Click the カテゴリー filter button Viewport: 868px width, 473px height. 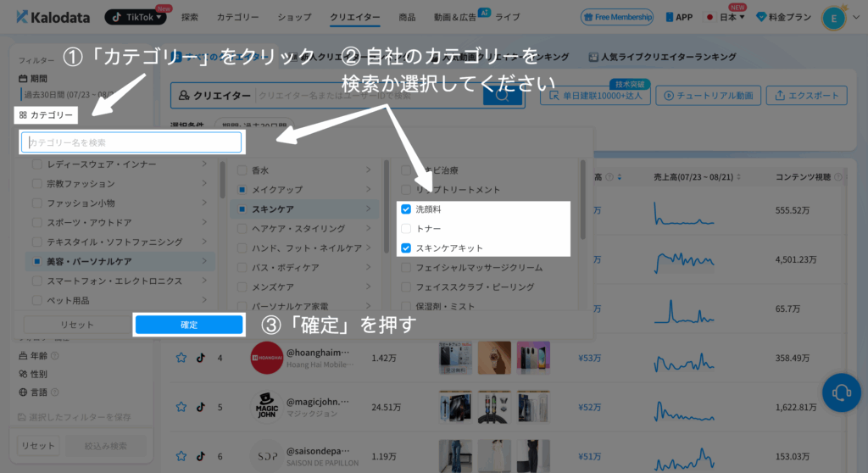(x=46, y=114)
